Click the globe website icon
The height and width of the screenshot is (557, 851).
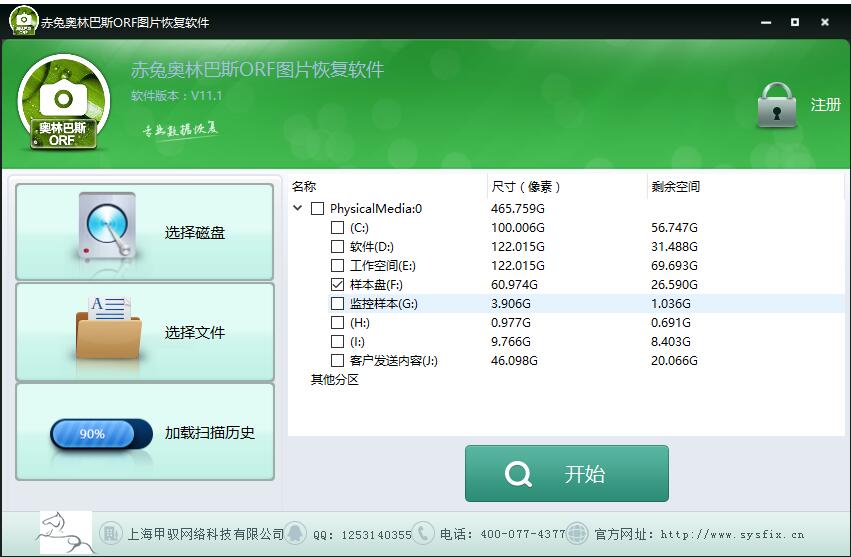click(577, 534)
